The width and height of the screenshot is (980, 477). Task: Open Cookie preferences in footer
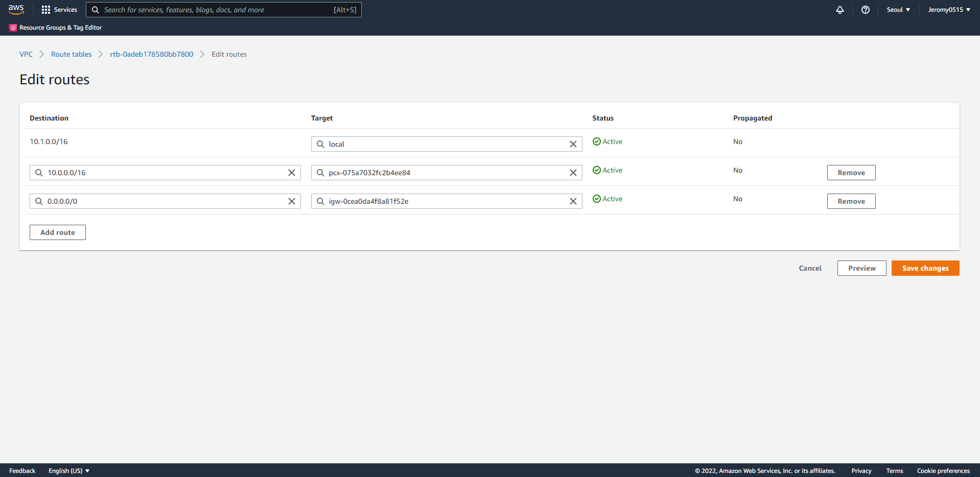943,471
